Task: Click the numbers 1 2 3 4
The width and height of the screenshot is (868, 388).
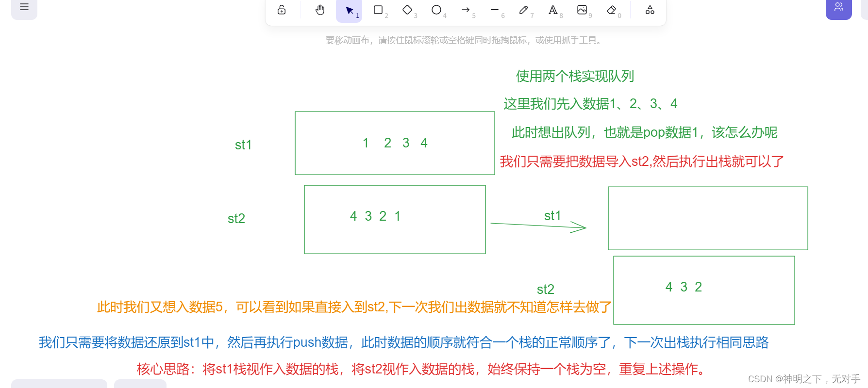Action: pyautogui.click(x=395, y=143)
